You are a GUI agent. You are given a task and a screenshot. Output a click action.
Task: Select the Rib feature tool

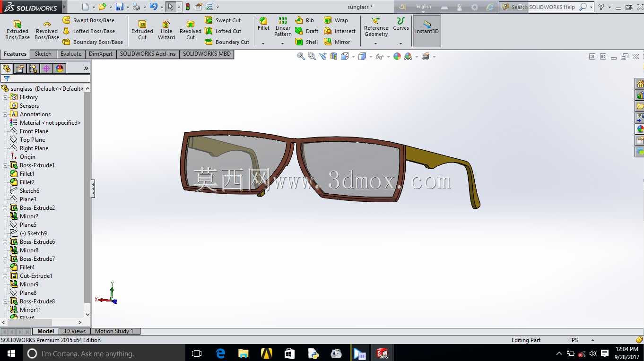(x=305, y=20)
